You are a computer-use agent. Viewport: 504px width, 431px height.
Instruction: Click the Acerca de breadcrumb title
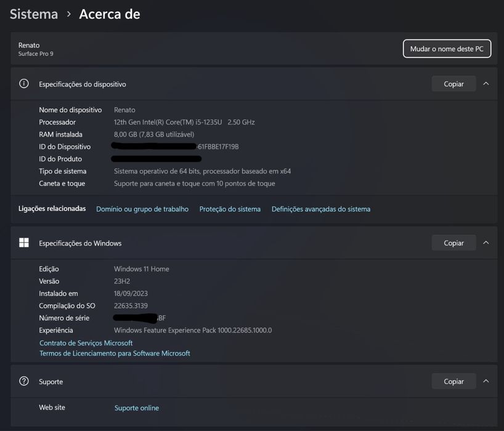pyautogui.click(x=110, y=14)
